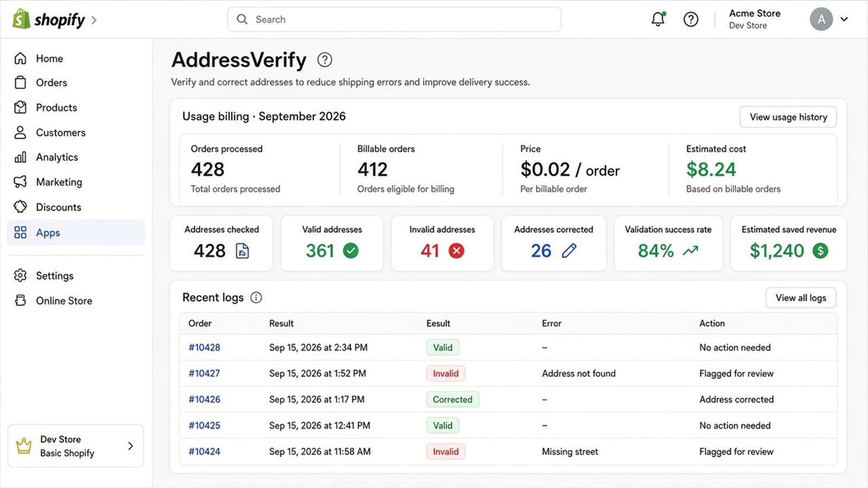
Task: Open order #10426 link
Action: (205, 400)
